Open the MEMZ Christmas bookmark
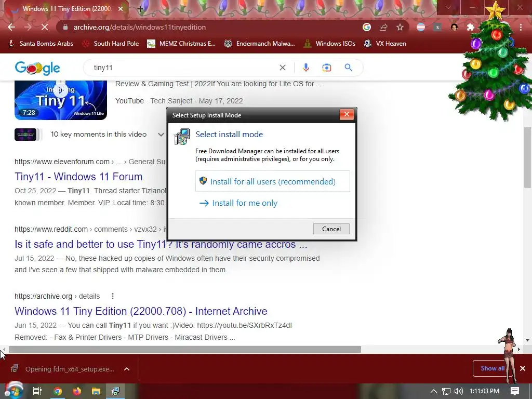The height and width of the screenshot is (399, 532). 181,44
